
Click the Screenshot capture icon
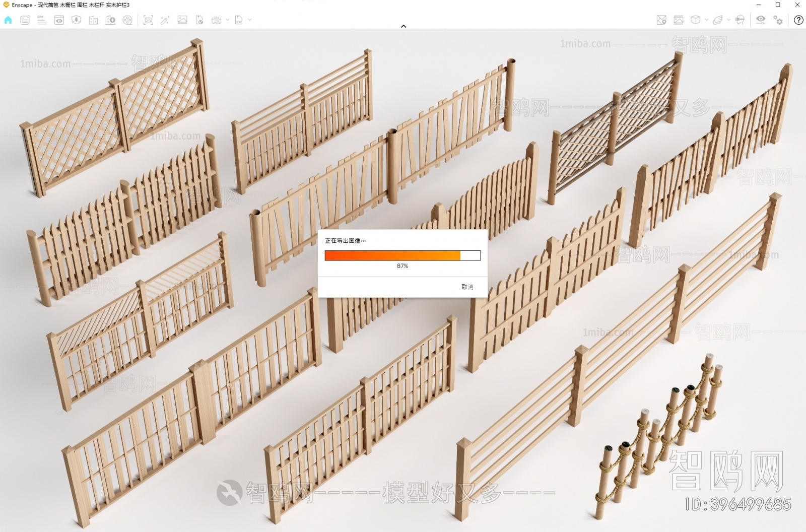click(x=148, y=20)
